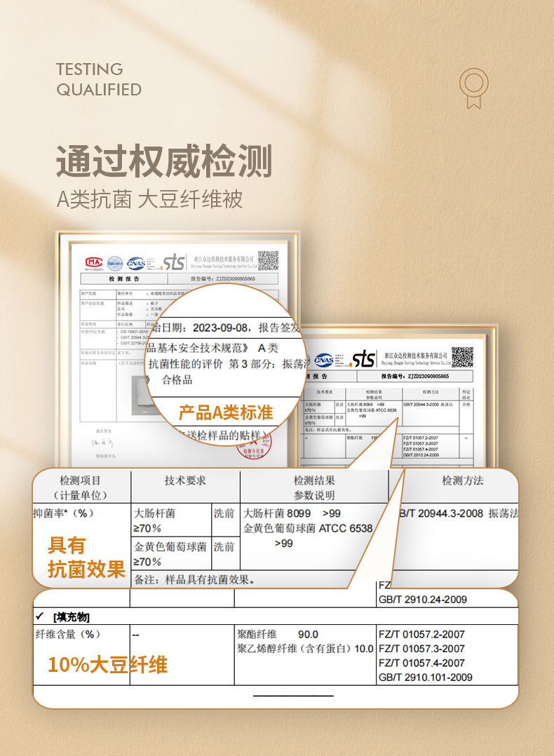Image resolution: width=554 pixels, height=756 pixels.
Task: Click the '检测报告' title on left report
Action: tap(124, 278)
